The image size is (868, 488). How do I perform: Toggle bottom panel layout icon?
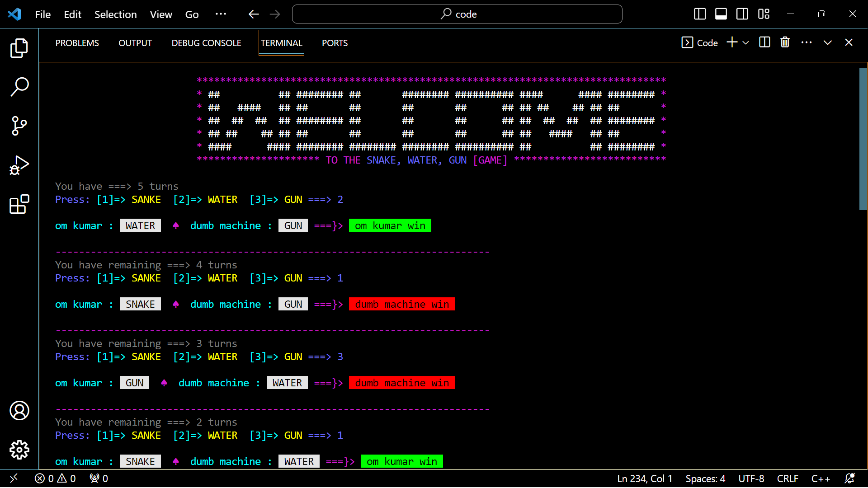click(721, 14)
